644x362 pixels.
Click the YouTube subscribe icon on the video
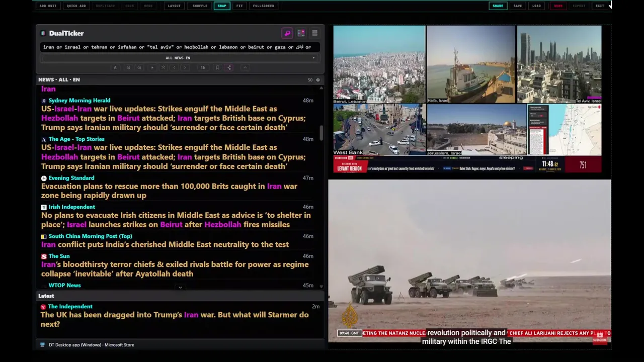[599, 337]
